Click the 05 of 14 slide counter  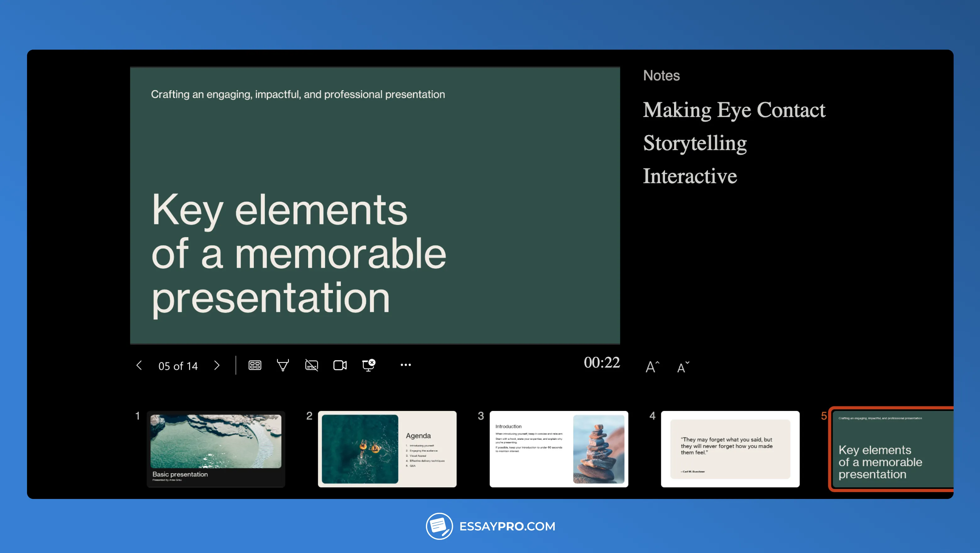tap(178, 366)
